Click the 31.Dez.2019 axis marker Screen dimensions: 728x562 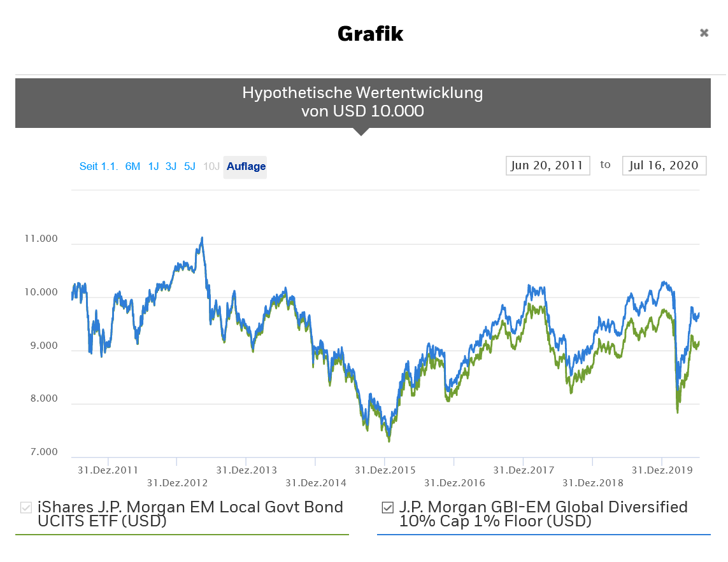coord(662,470)
